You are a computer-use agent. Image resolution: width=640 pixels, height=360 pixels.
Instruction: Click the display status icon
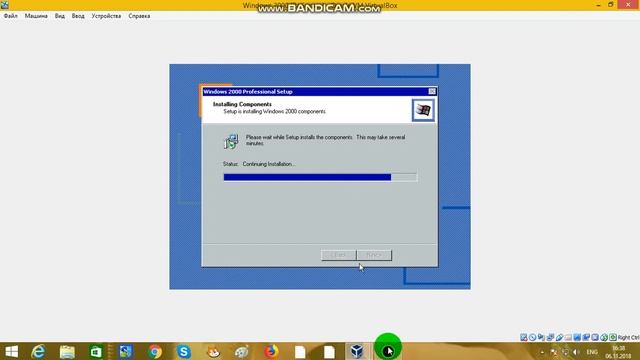[577, 337]
